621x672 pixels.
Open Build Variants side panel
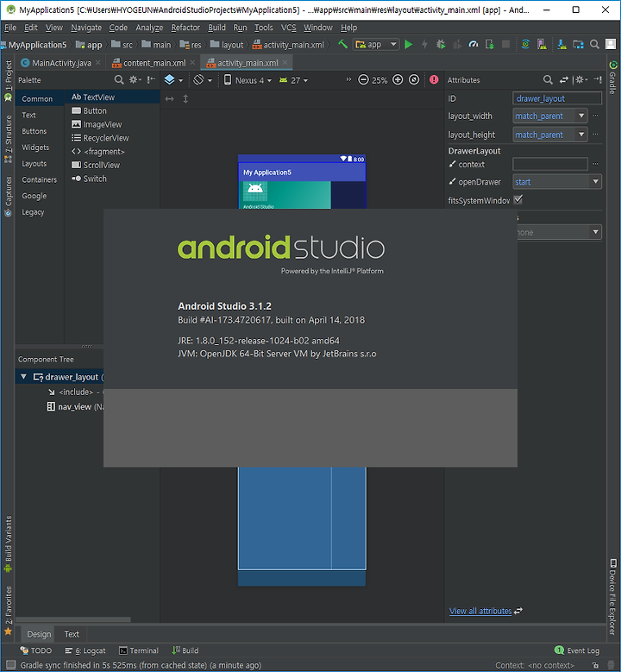8,544
